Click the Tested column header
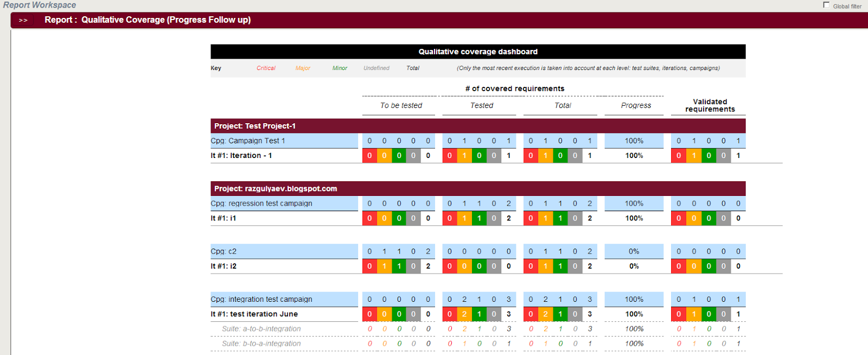The image size is (868, 355). pyautogui.click(x=482, y=105)
